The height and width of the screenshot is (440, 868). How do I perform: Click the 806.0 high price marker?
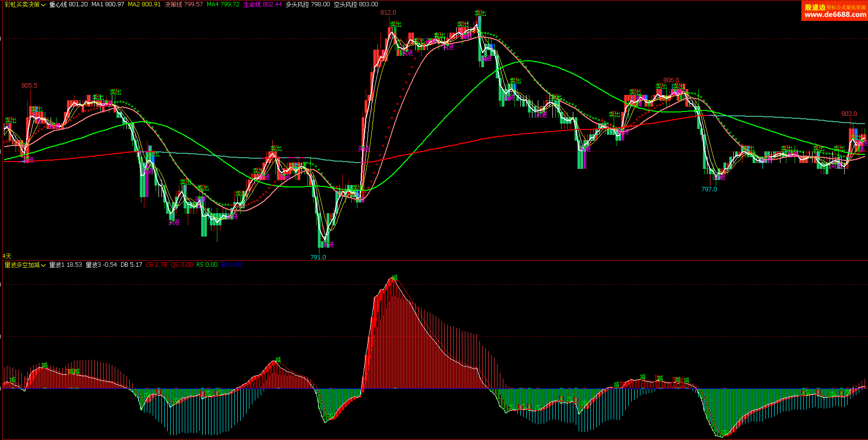pos(671,80)
